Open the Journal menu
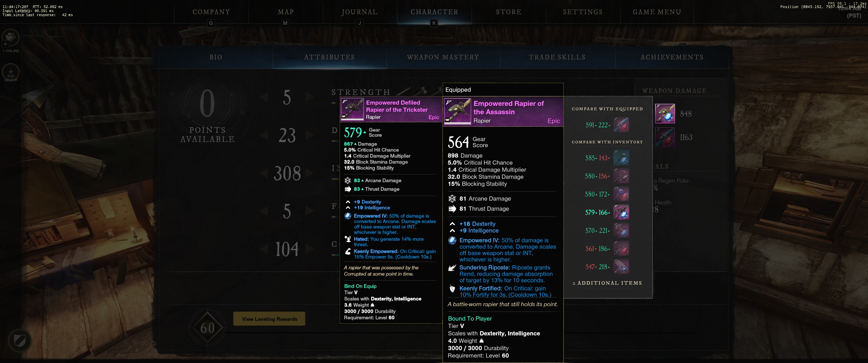 pyautogui.click(x=360, y=12)
